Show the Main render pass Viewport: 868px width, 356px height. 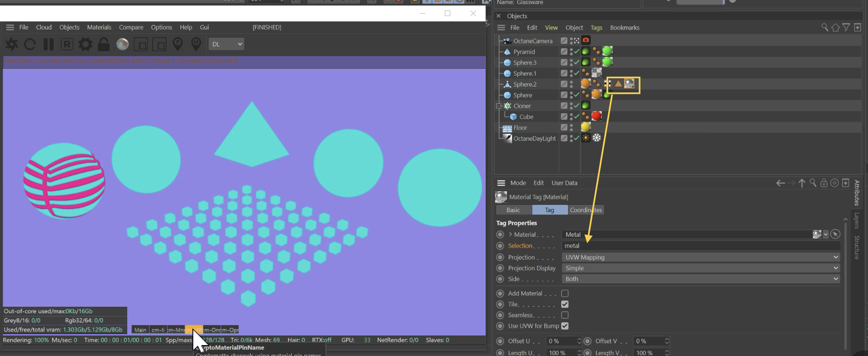click(x=140, y=330)
